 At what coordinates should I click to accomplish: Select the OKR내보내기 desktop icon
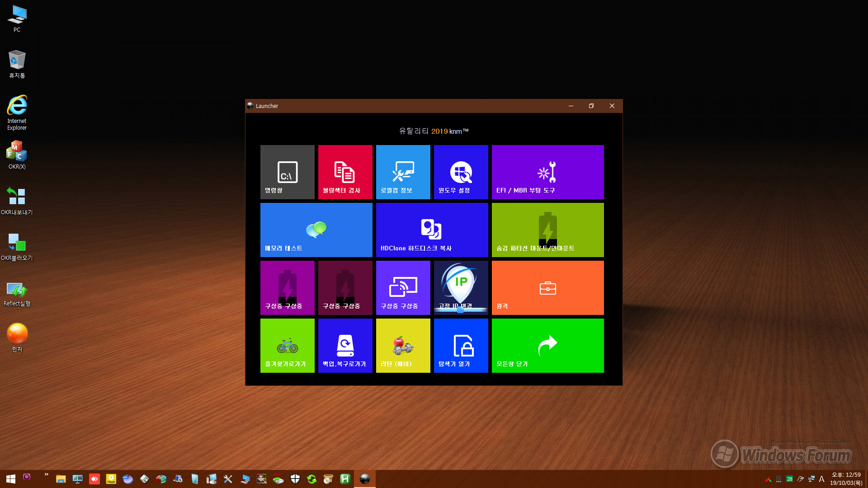click(17, 202)
